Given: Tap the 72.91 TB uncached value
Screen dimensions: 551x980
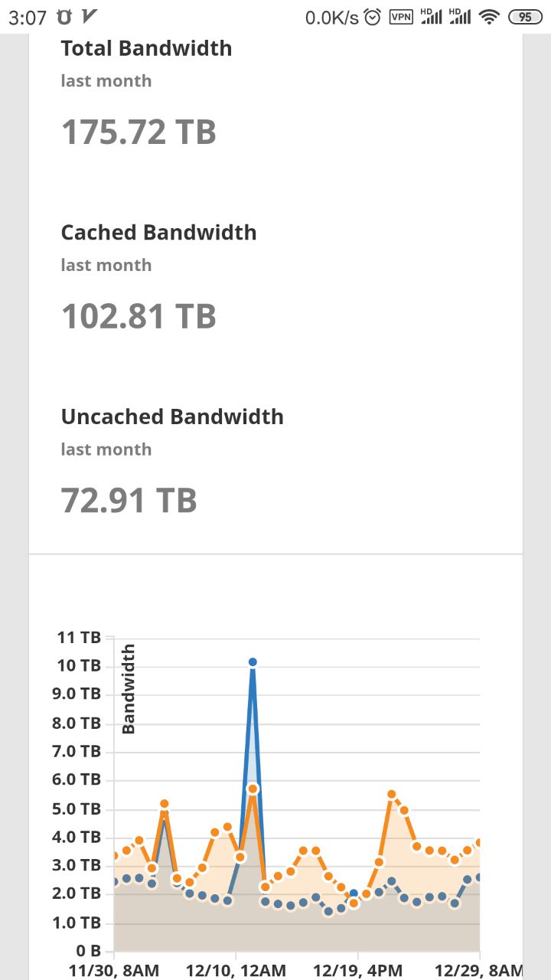Looking at the screenshot, I should (129, 500).
